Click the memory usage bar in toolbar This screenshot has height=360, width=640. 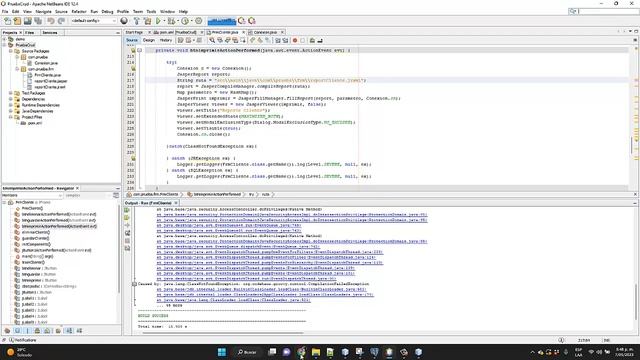222,21
